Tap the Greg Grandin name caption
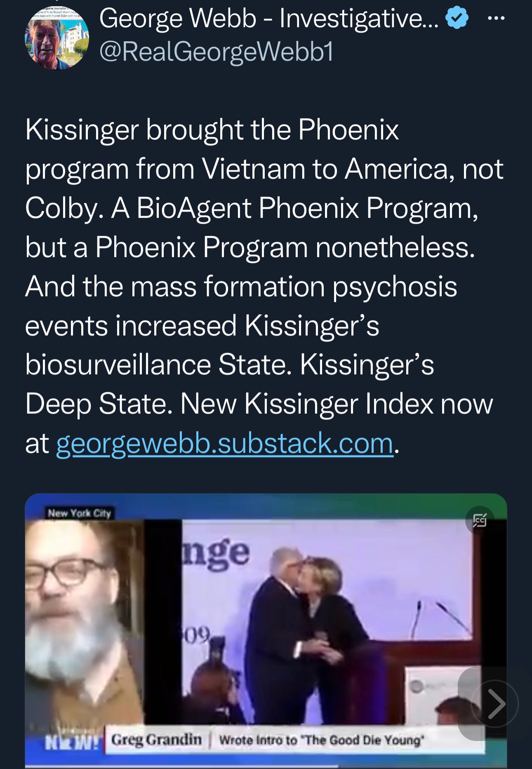532x769 pixels. [x=156, y=739]
